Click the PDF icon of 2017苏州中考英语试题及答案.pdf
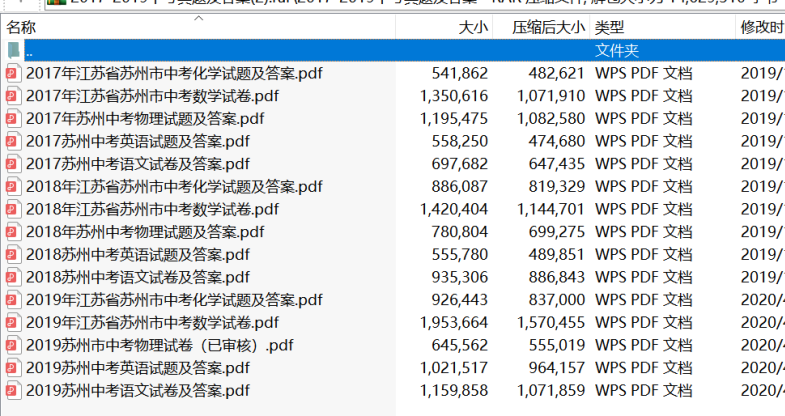Screen dimensions: 785x416 (x=12, y=141)
